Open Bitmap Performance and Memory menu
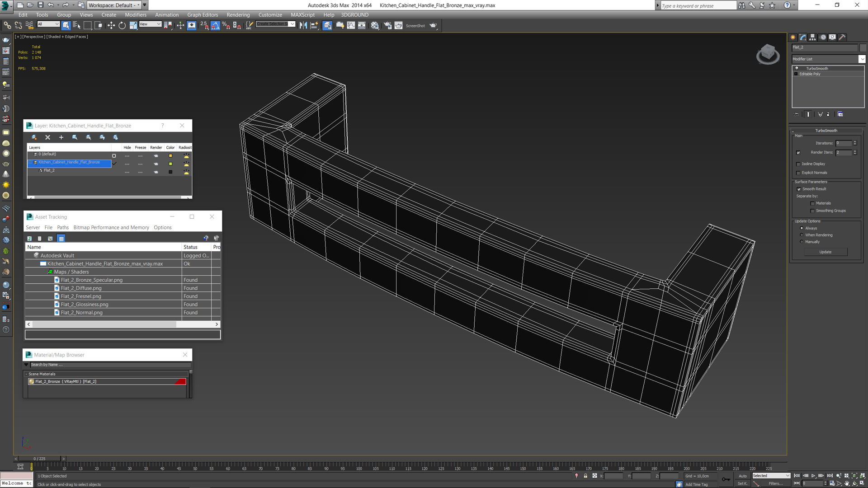 [111, 228]
